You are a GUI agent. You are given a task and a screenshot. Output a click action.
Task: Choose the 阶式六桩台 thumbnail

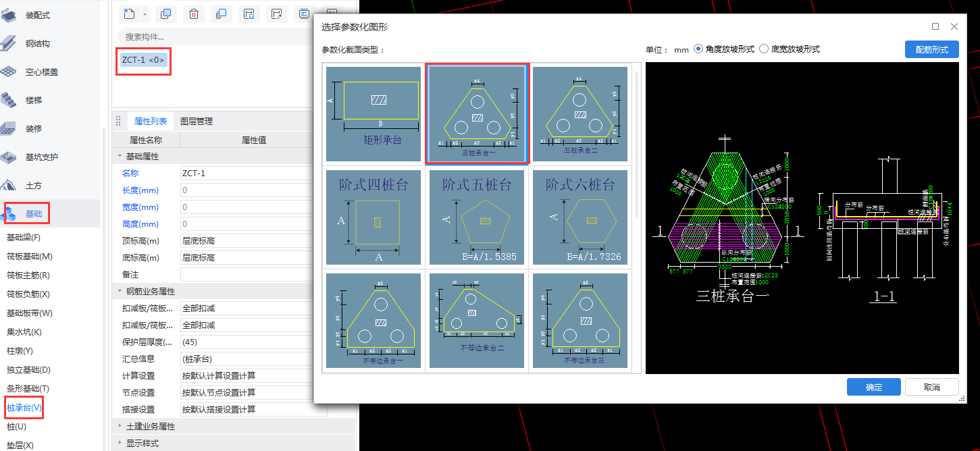580,217
